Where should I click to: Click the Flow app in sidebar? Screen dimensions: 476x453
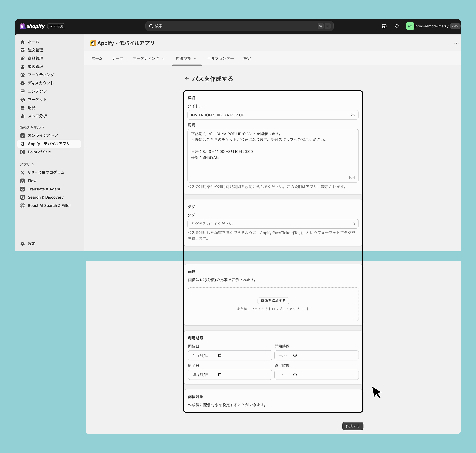pyautogui.click(x=32, y=181)
